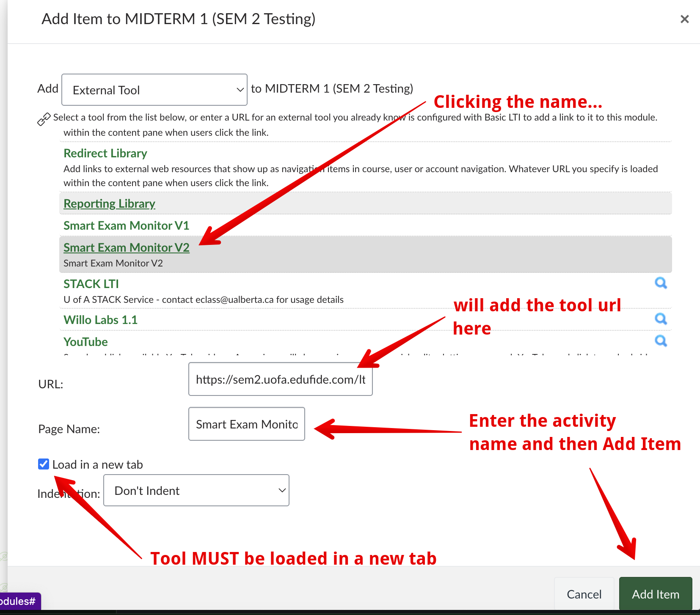Choose the Reporting Library tool

tap(109, 203)
